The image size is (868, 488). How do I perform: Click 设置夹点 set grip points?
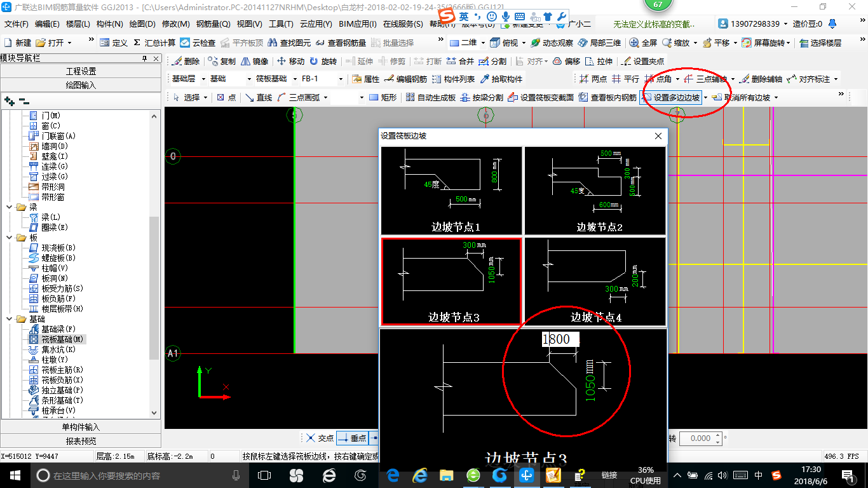pos(642,61)
